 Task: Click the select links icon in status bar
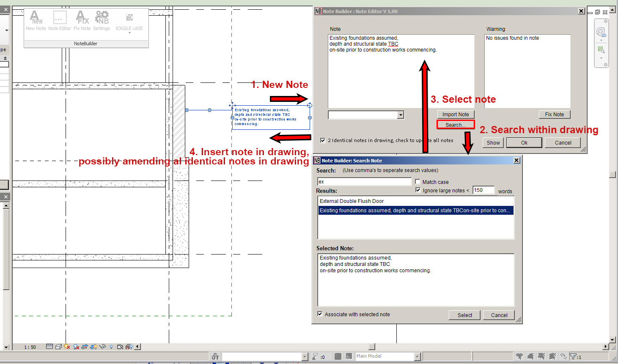point(519,356)
